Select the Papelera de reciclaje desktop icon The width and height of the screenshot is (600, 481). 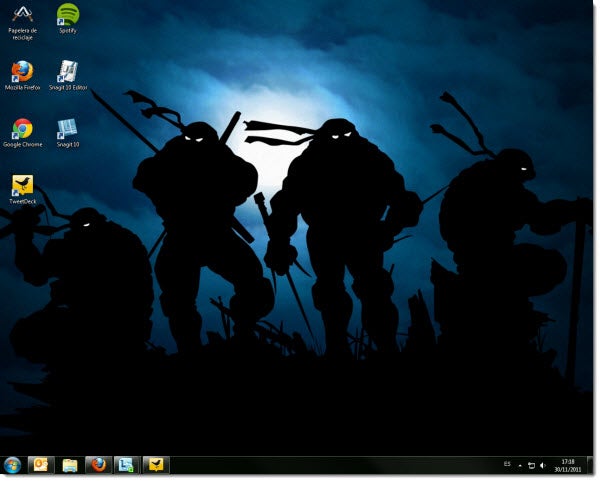23,23
